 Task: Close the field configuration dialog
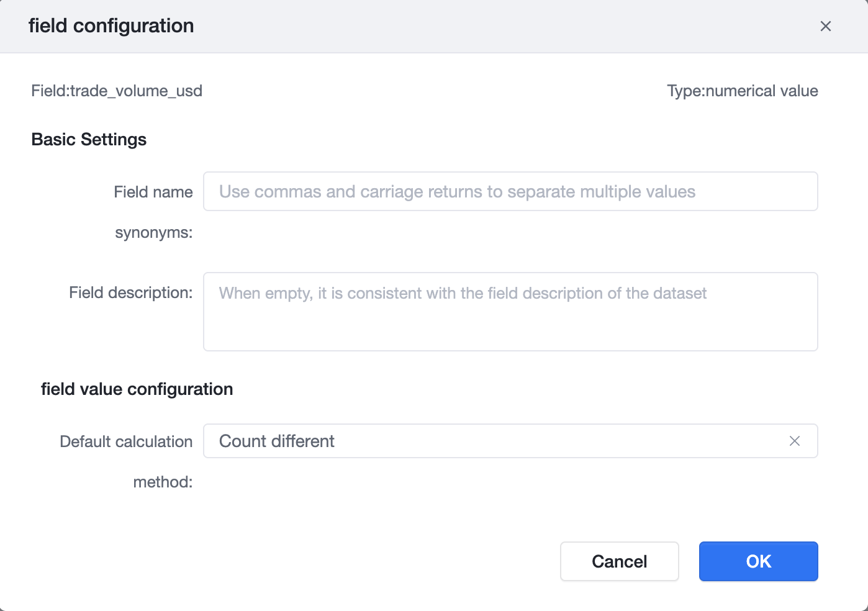[x=825, y=26]
